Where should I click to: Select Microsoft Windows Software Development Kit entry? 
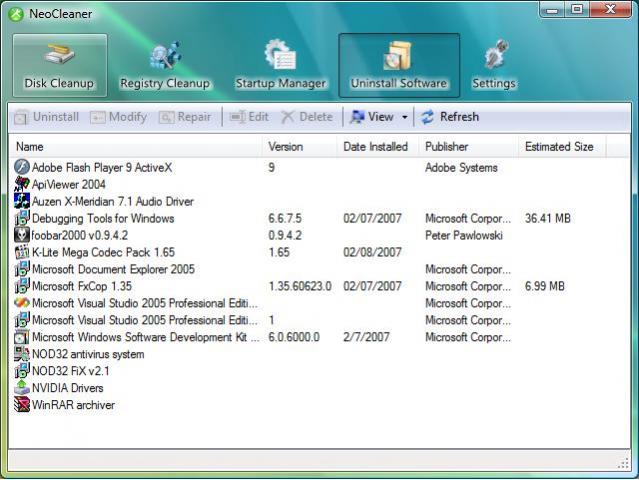pos(145,337)
